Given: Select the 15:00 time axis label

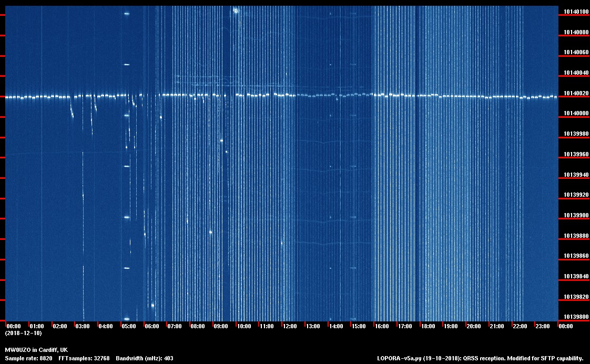Looking at the screenshot, I should point(359,327).
